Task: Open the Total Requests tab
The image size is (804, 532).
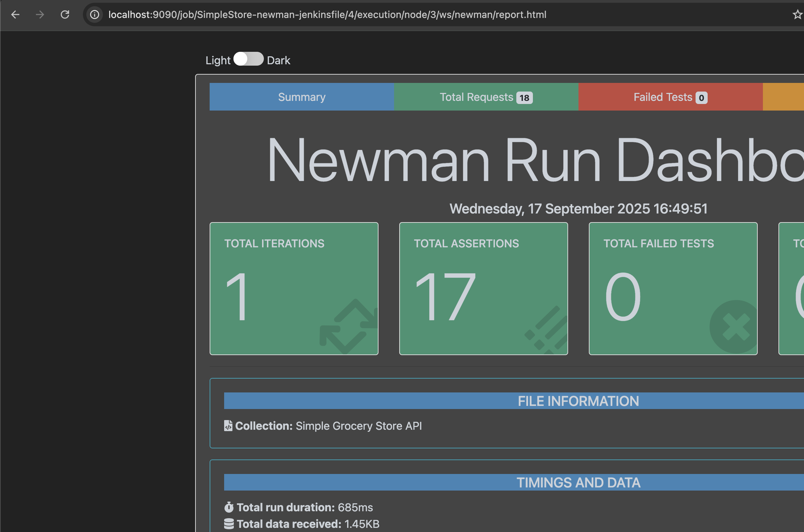Action: click(486, 97)
